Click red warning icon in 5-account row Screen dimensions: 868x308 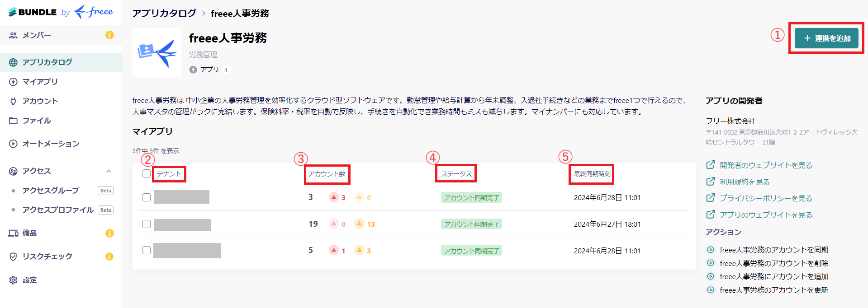click(x=334, y=250)
